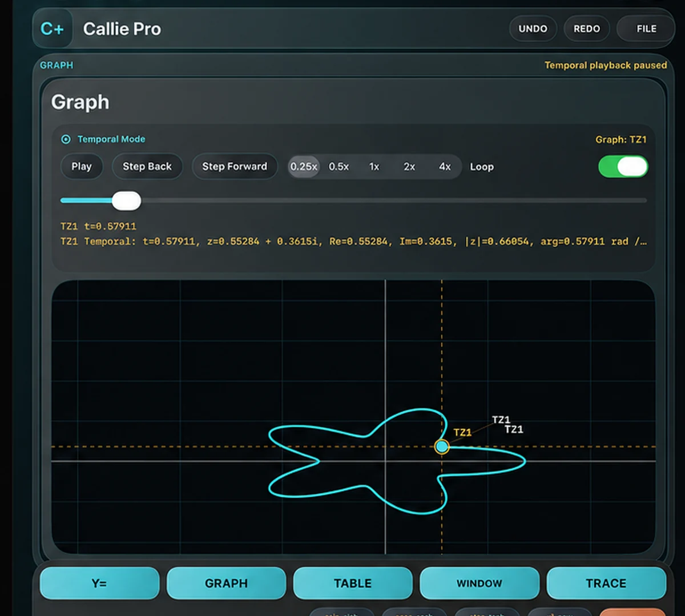Viewport: 685px width, 616px height.
Task: Select 4x playback speed
Action: [445, 167]
